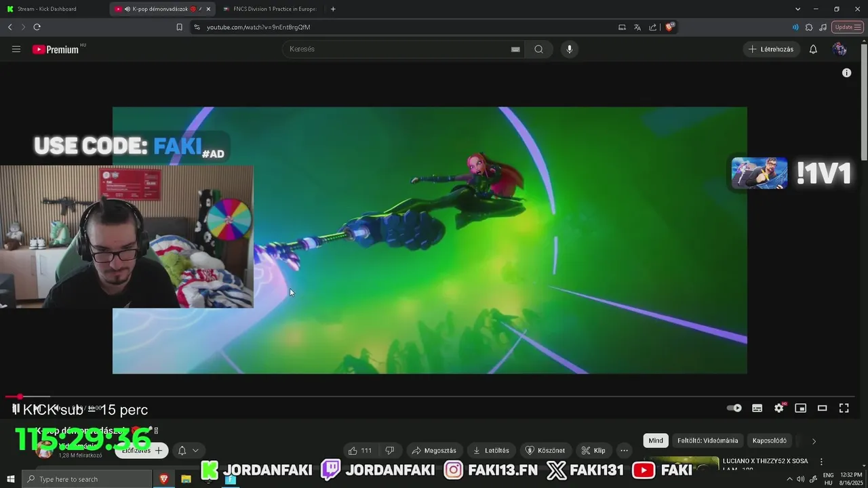The width and height of the screenshot is (868, 488).
Task: Click the blue Brave Leo sound-wave icon
Action: click(795, 27)
